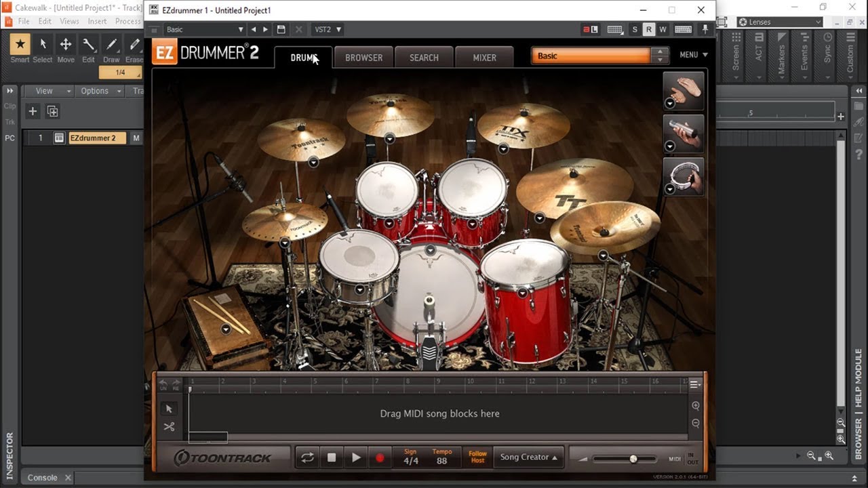Open the Cakewalk File menu
The image size is (868, 488).
24,21
